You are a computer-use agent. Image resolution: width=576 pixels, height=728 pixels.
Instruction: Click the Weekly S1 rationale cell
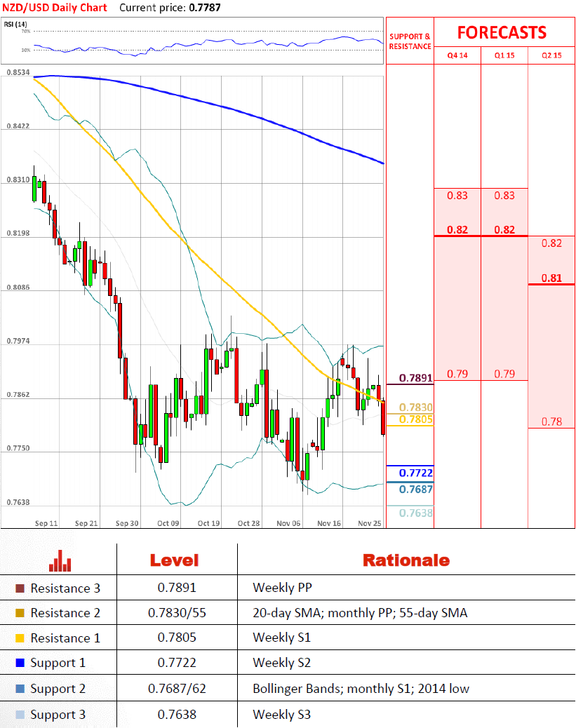[281, 638]
